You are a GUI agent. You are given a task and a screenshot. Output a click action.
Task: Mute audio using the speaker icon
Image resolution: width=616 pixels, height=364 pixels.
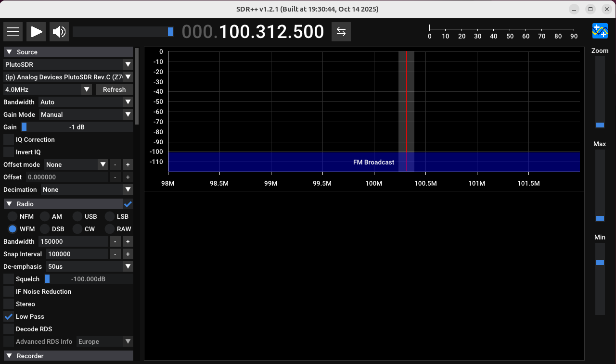click(59, 31)
